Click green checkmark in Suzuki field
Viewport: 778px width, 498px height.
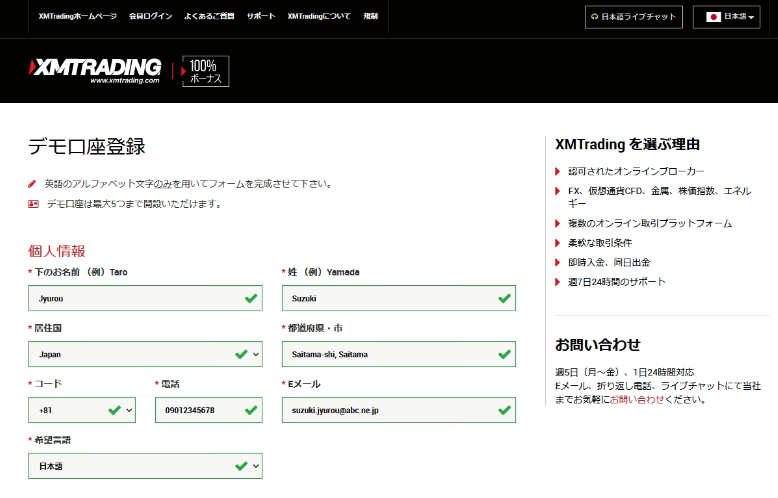(x=505, y=299)
